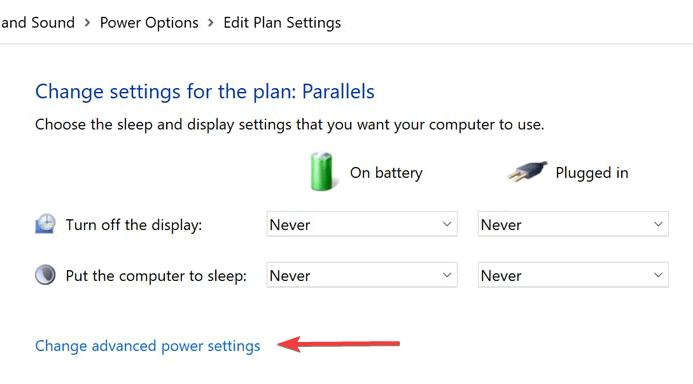693x384 pixels.
Task: Expand the chevron right after Power Options breadcrumb
Action: coord(211,23)
